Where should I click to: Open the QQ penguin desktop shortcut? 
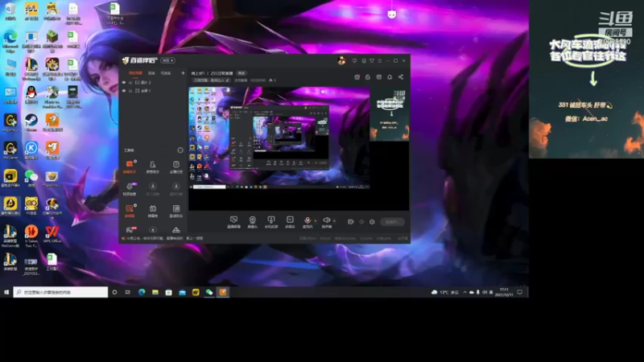pyautogui.click(x=31, y=95)
